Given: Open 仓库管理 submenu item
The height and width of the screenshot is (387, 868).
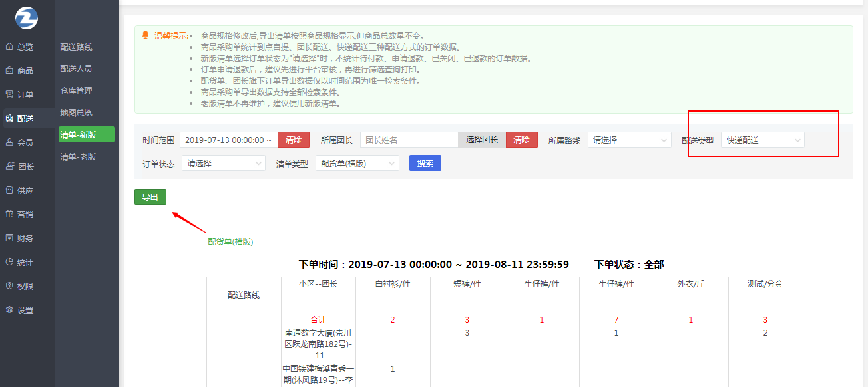Looking at the screenshot, I should [x=76, y=91].
